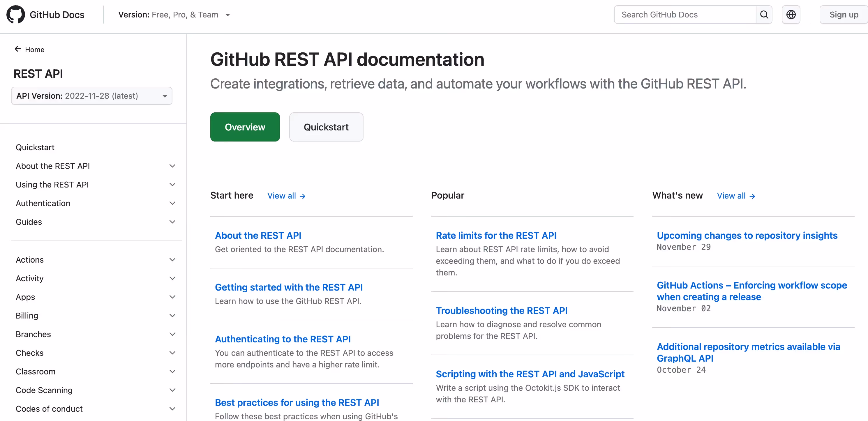Open Scripting with the REST API and JavaScript

530,374
